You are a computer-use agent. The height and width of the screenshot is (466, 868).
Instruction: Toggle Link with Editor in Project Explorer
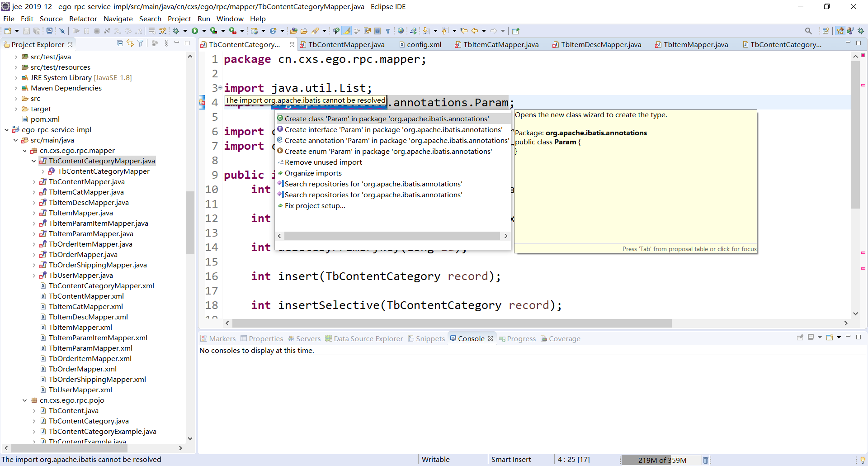130,43
